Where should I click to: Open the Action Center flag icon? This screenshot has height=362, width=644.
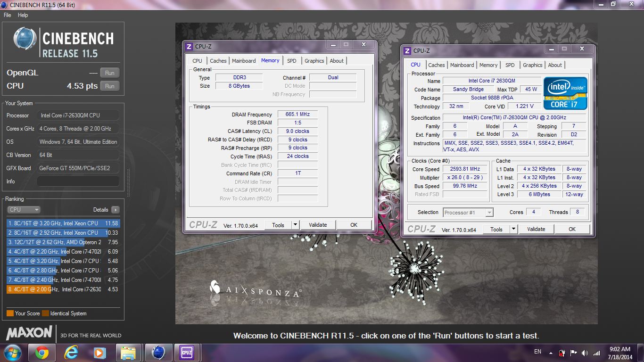coord(574,353)
